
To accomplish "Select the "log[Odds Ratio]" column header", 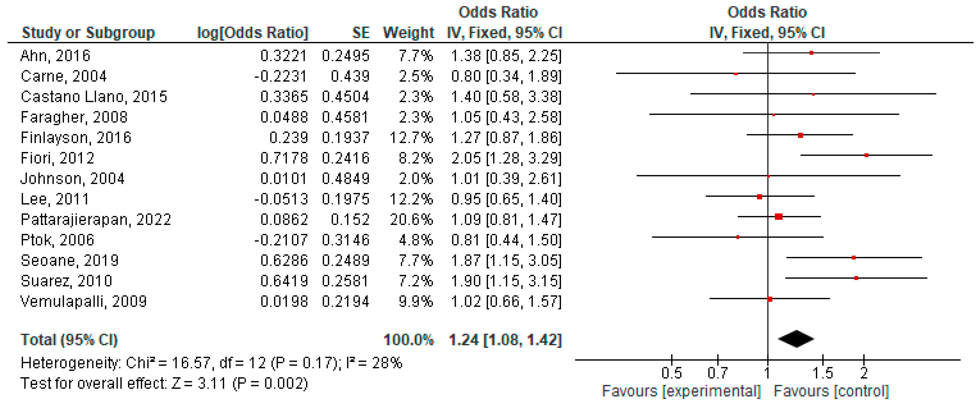I will 253,33.
